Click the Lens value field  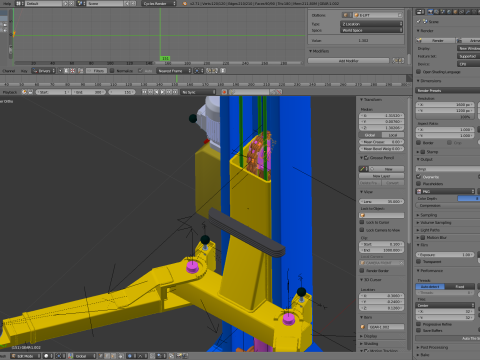click(x=381, y=202)
